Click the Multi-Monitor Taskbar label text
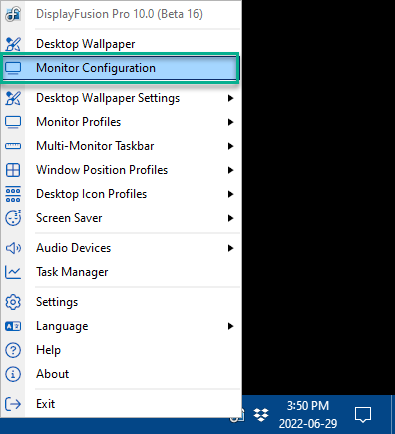 [x=95, y=146]
